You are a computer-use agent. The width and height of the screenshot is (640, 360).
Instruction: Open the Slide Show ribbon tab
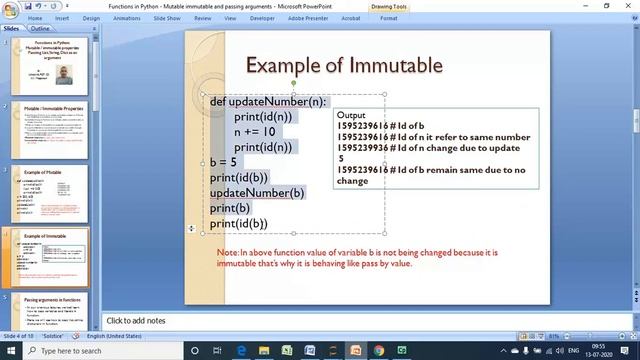[x=167, y=18]
